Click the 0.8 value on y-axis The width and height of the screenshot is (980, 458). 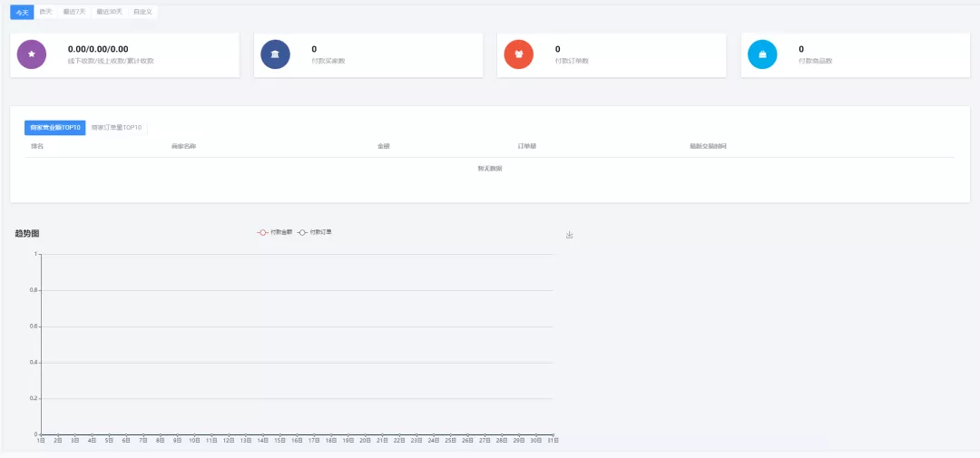pos(34,290)
